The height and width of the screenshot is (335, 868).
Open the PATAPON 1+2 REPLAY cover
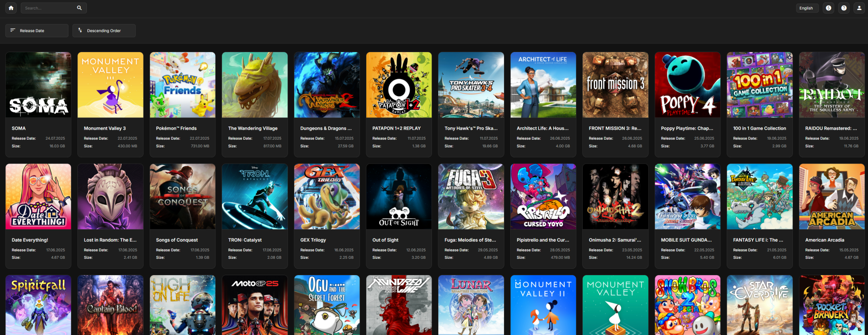point(398,85)
